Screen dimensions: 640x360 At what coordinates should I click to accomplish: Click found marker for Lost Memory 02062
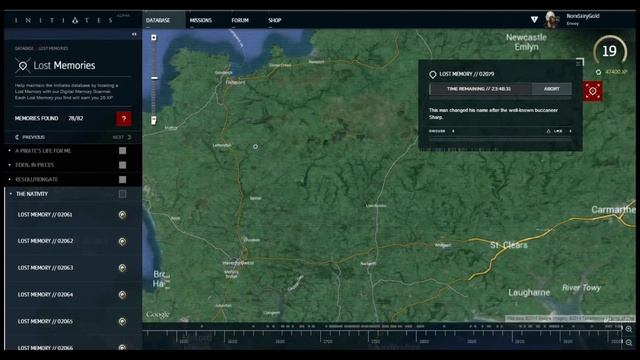[x=122, y=242]
